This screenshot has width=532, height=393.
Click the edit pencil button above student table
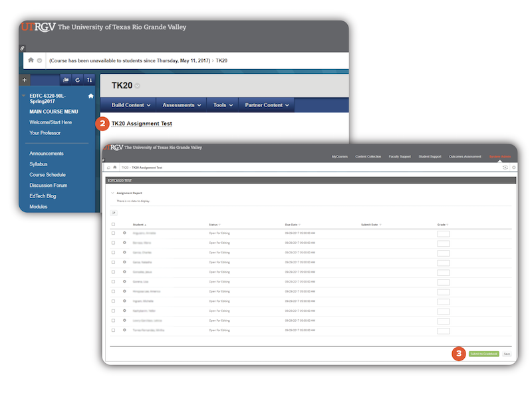114,213
